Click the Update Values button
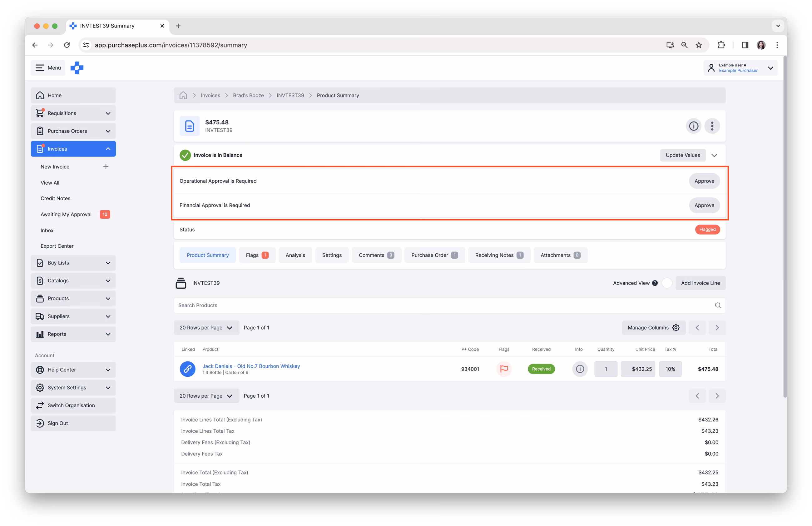812x526 pixels. [x=683, y=155]
